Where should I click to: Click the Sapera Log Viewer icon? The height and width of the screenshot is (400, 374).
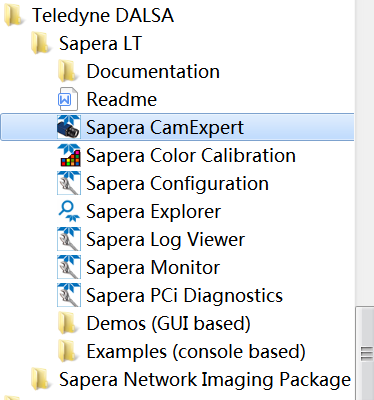click(x=69, y=239)
